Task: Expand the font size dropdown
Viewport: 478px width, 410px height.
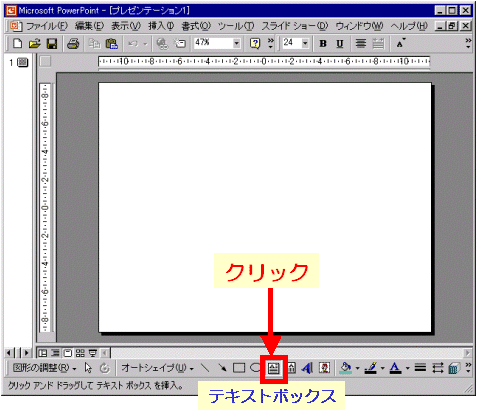Action: click(x=305, y=43)
